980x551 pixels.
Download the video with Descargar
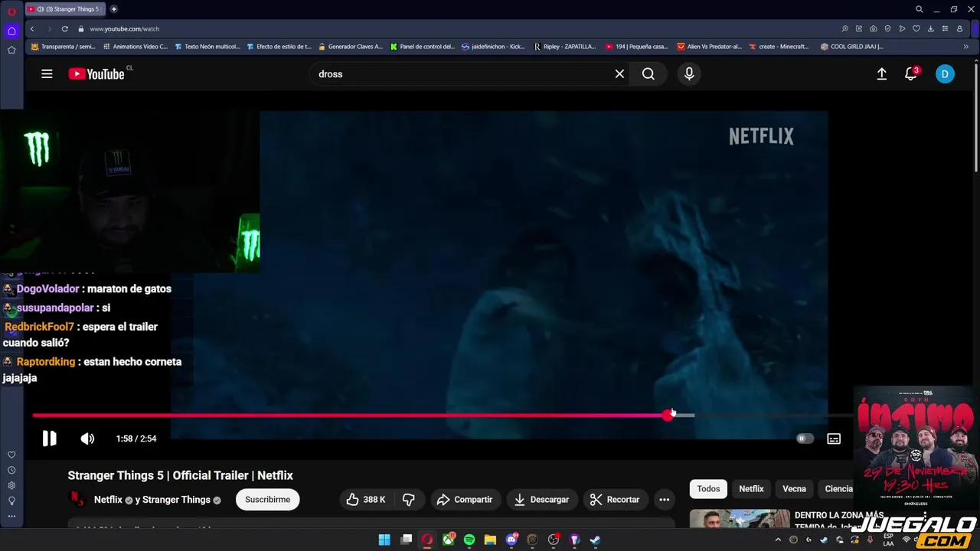(541, 500)
